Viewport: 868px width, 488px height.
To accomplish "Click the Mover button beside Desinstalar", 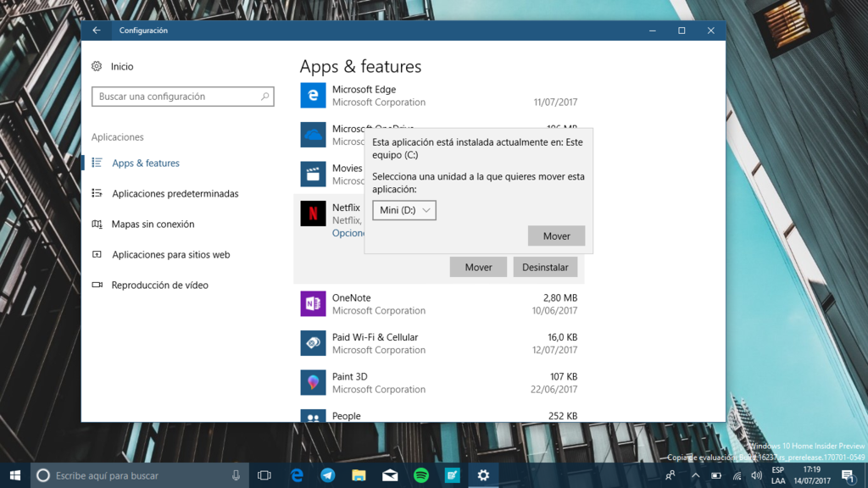I will [x=478, y=267].
